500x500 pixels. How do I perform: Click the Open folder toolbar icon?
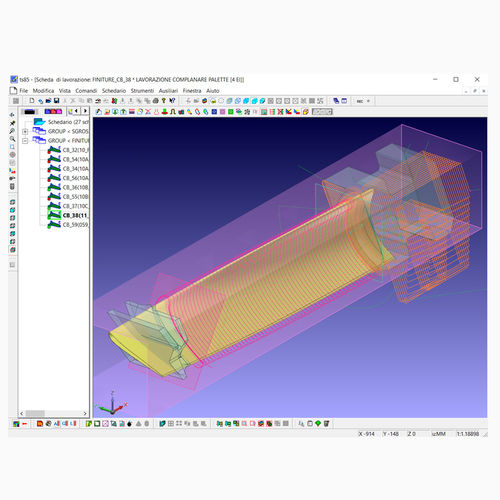tap(48, 101)
